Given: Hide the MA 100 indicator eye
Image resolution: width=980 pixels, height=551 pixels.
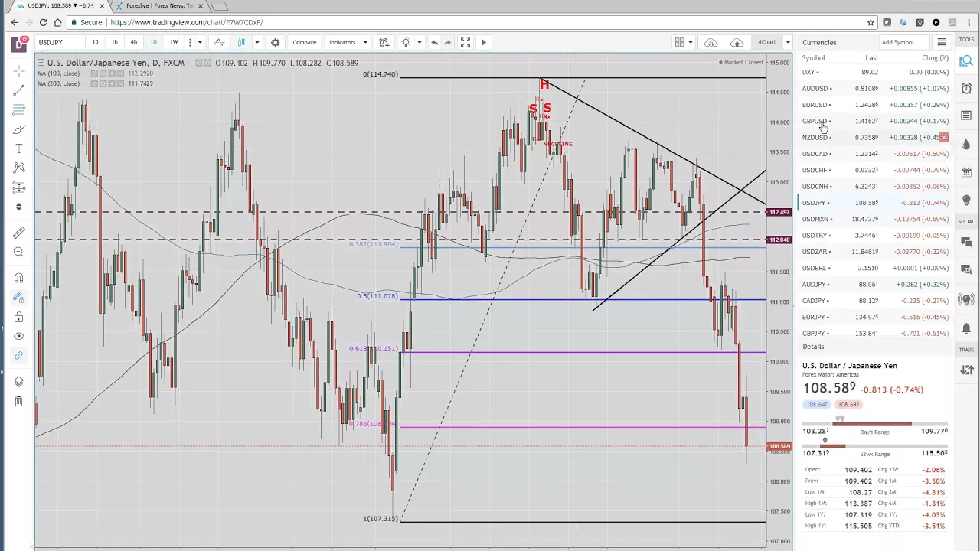Looking at the screenshot, I should [x=95, y=73].
